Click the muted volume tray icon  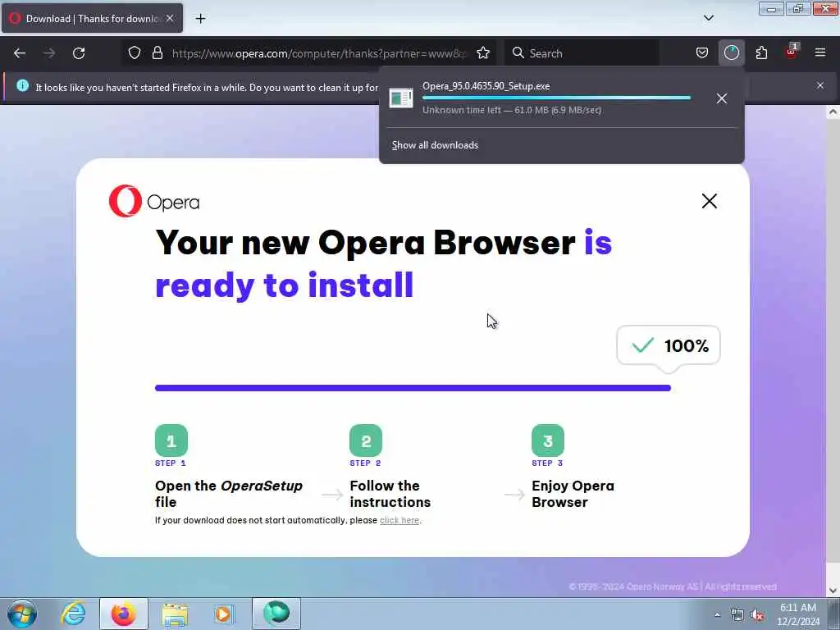pyautogui.click(x=757, y=615)
